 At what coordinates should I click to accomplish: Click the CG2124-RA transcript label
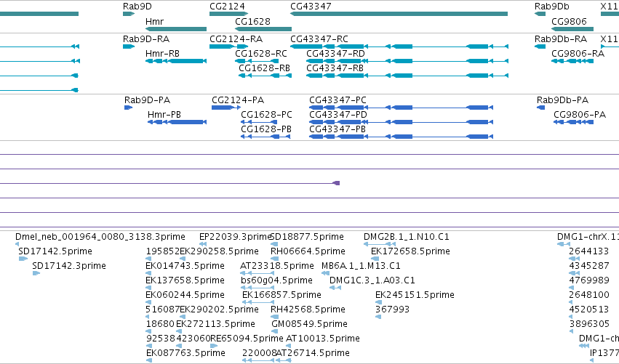tap(236, 39)
